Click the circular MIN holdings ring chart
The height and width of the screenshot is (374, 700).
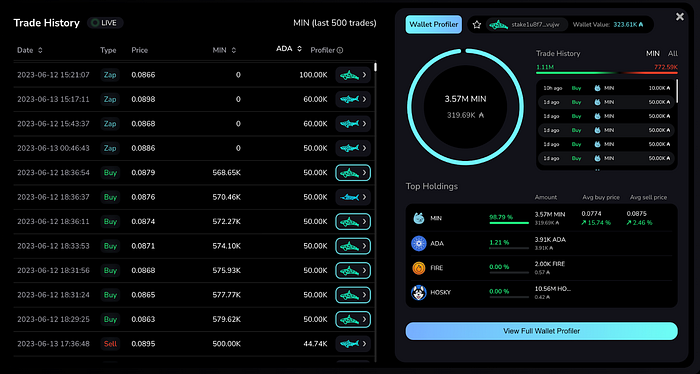[x=465, y=107]
